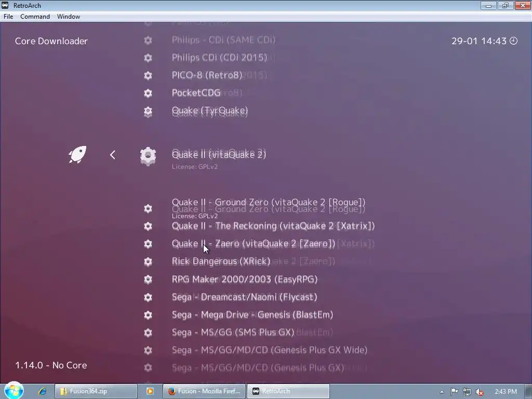Click the network tray icon

click(467, 392)
